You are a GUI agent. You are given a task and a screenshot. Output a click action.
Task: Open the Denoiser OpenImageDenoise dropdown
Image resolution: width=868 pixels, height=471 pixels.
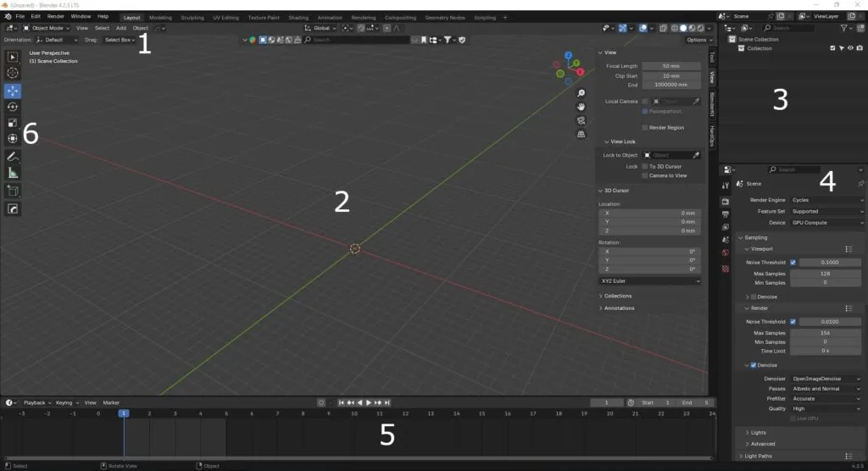coord(826,380)
